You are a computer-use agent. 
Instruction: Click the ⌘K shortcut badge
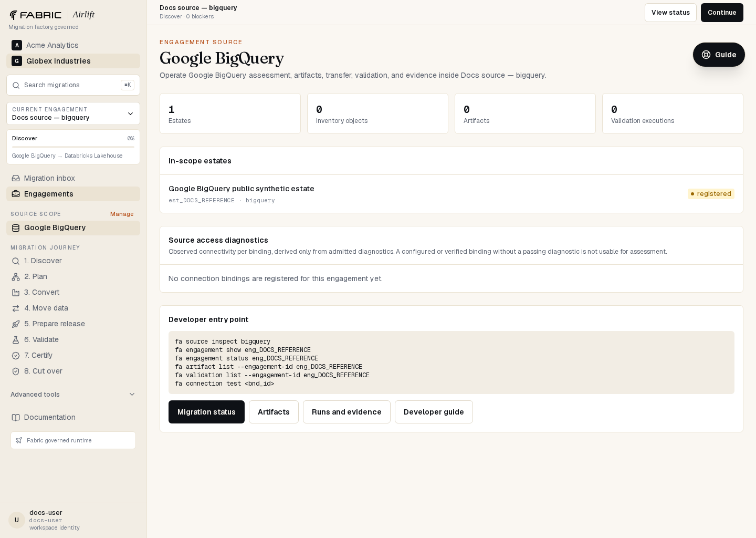pos(128,85)
